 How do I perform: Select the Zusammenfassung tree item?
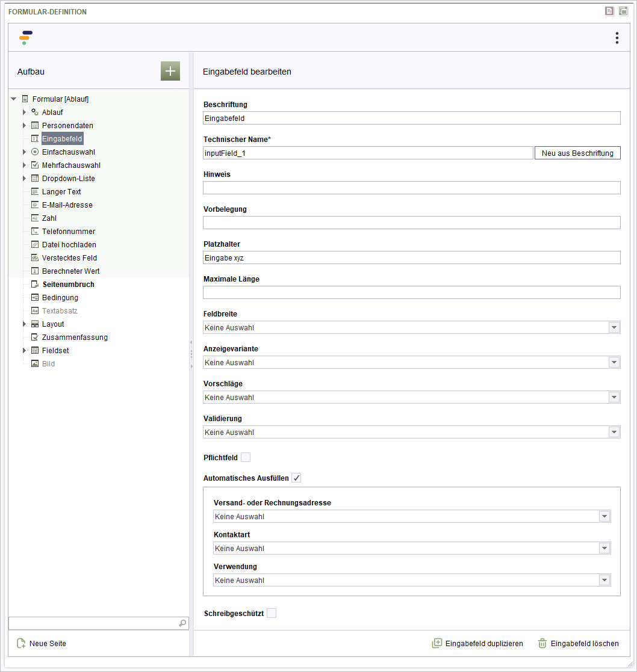75,338
